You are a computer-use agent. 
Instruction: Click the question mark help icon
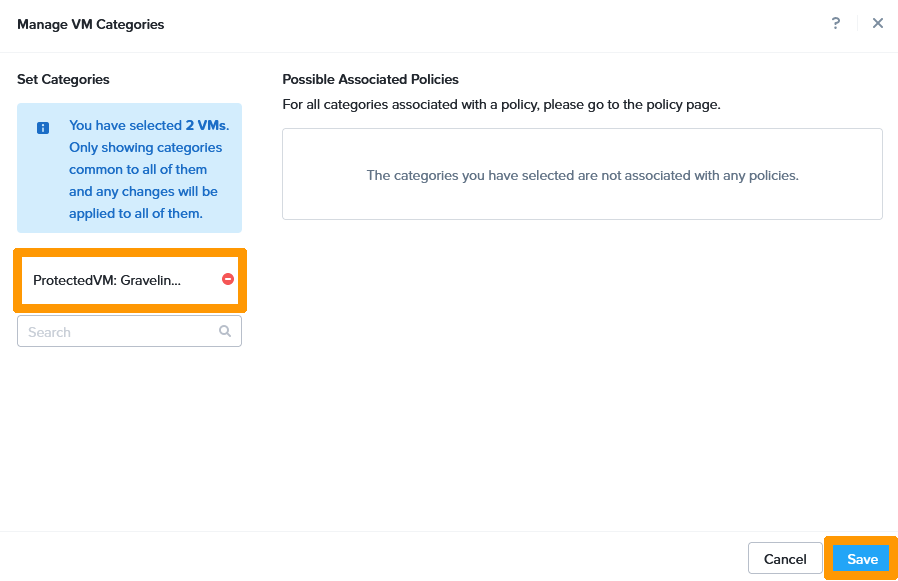(836, 23)
